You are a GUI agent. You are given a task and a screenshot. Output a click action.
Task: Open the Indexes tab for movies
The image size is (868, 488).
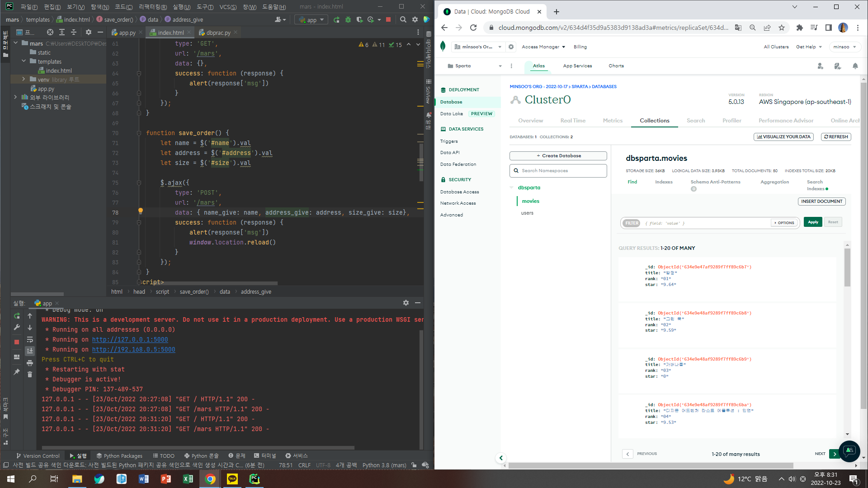(x=664, y=182)
